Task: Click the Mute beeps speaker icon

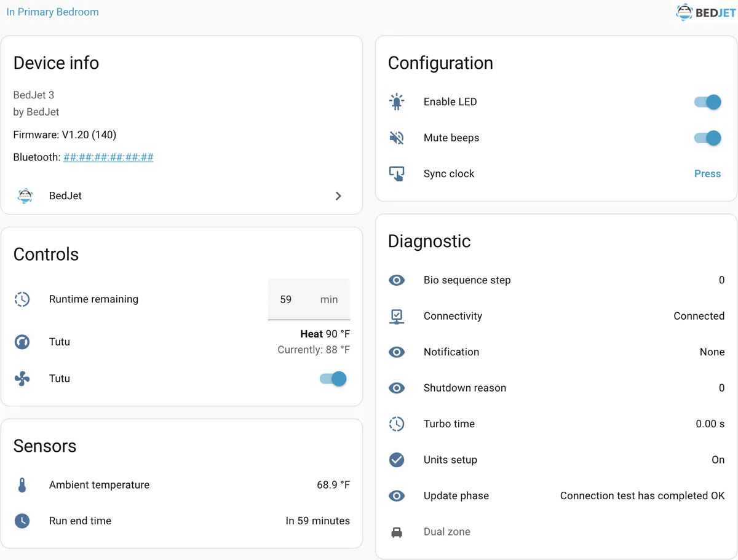Action: (x=397, y=138)
